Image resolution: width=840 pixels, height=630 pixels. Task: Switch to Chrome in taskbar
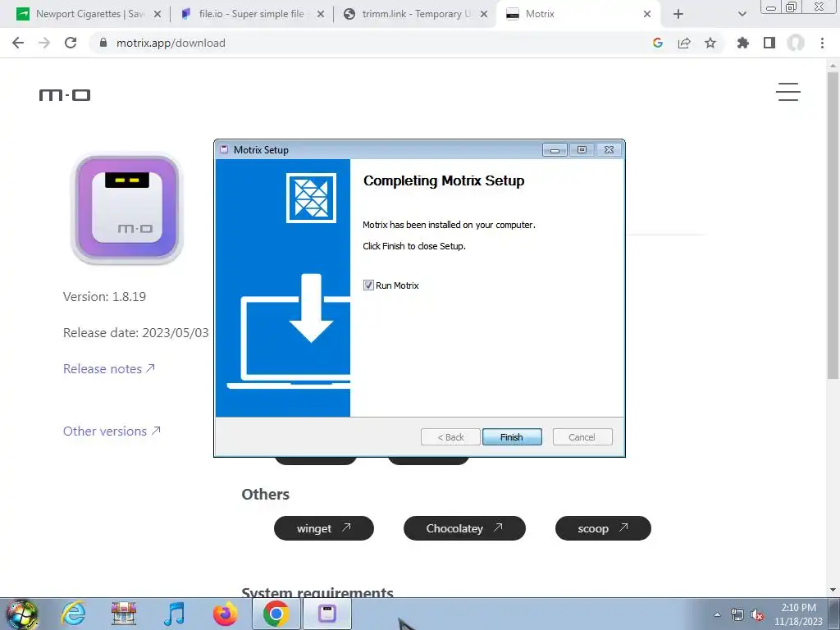click(276, 614)
